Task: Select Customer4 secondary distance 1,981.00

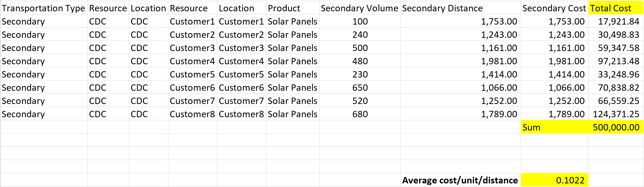Action: 461,61
